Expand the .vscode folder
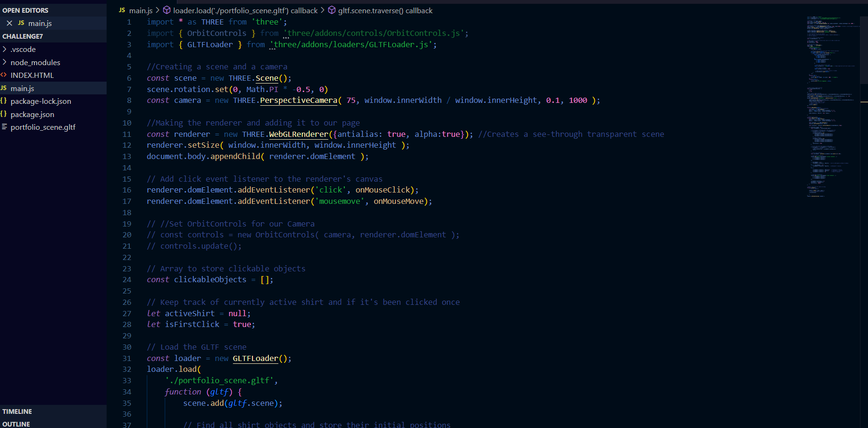 click(4, 49)
